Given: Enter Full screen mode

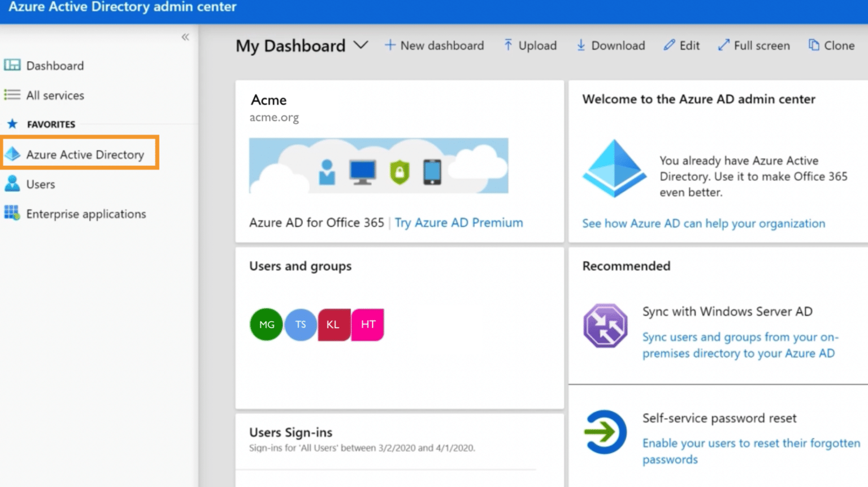Looking at the screenshot, I should [x=723, y=45].
